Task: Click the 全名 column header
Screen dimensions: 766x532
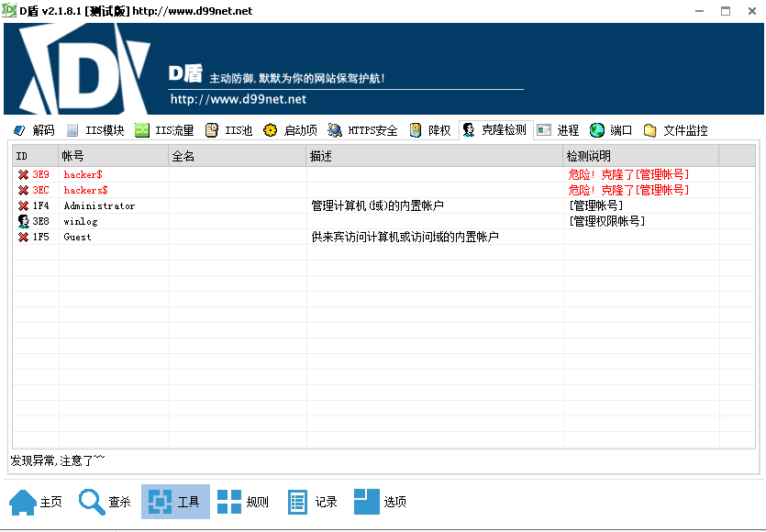Action: coord(238,156)
